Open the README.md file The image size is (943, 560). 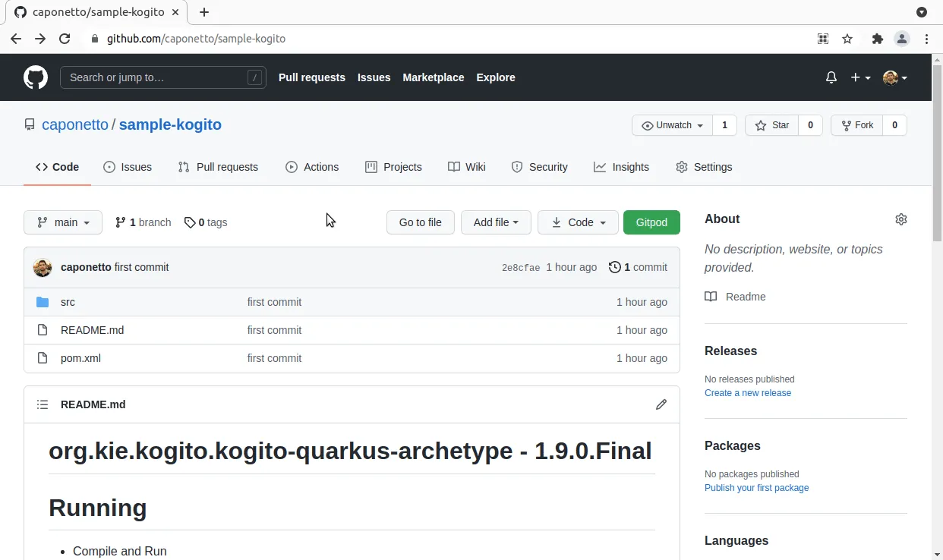click(x=92, y=330)
